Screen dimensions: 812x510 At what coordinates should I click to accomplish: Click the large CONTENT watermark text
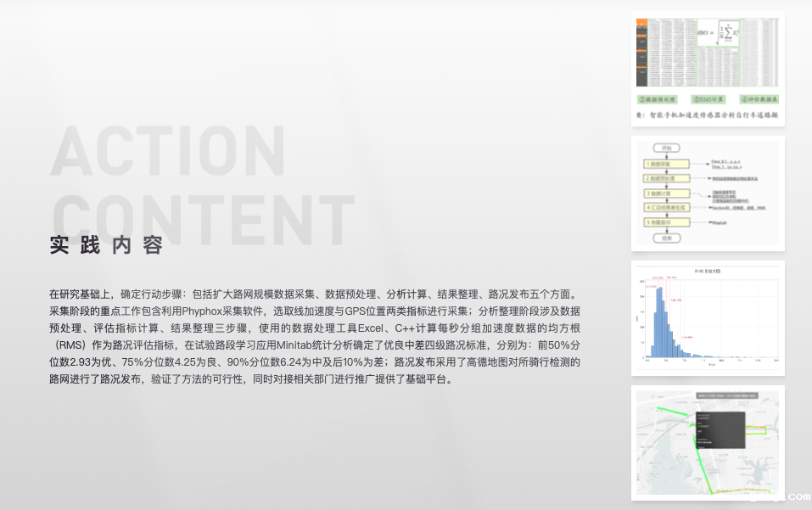(x=202, y=219)
